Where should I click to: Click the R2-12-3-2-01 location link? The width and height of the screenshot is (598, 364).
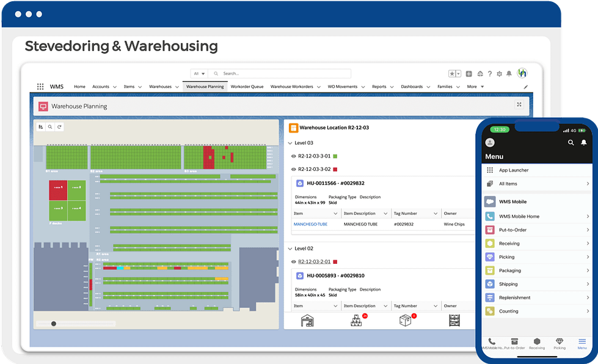point(313,260)
